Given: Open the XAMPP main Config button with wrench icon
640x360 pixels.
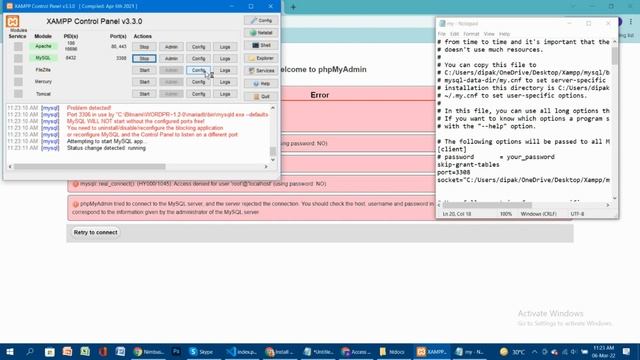Looking at the screenshot, I should tap(261, 20).
